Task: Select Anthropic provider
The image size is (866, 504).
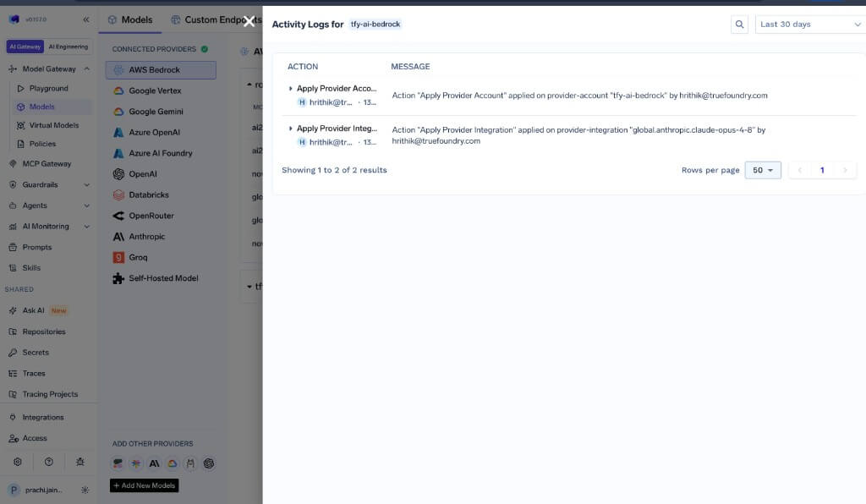Action: pos(161,237)
